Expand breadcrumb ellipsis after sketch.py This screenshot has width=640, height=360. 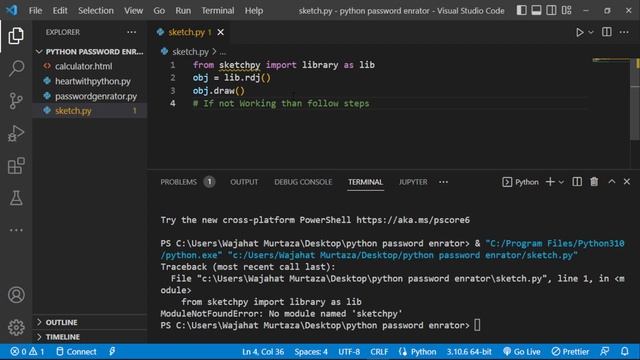click(x=222, y=52)
